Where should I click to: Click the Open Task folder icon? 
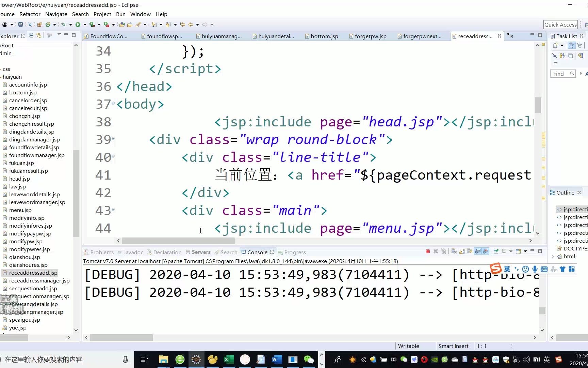[130, 25]
